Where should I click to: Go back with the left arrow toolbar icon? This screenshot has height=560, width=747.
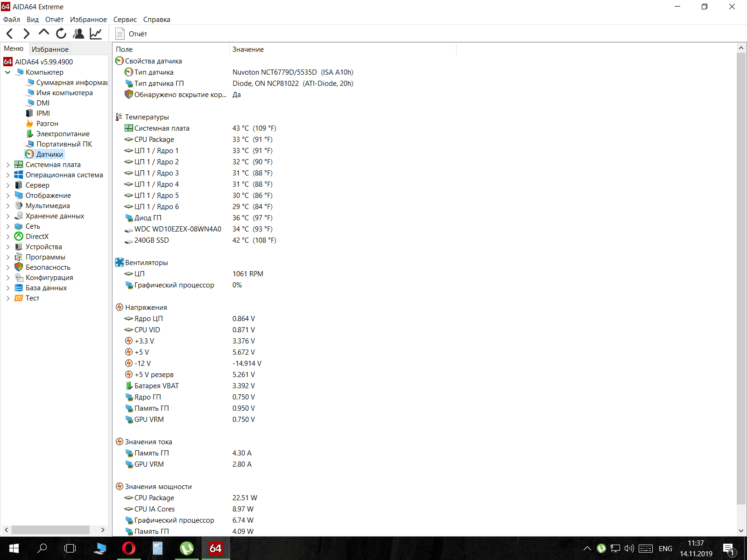[9, 34]
